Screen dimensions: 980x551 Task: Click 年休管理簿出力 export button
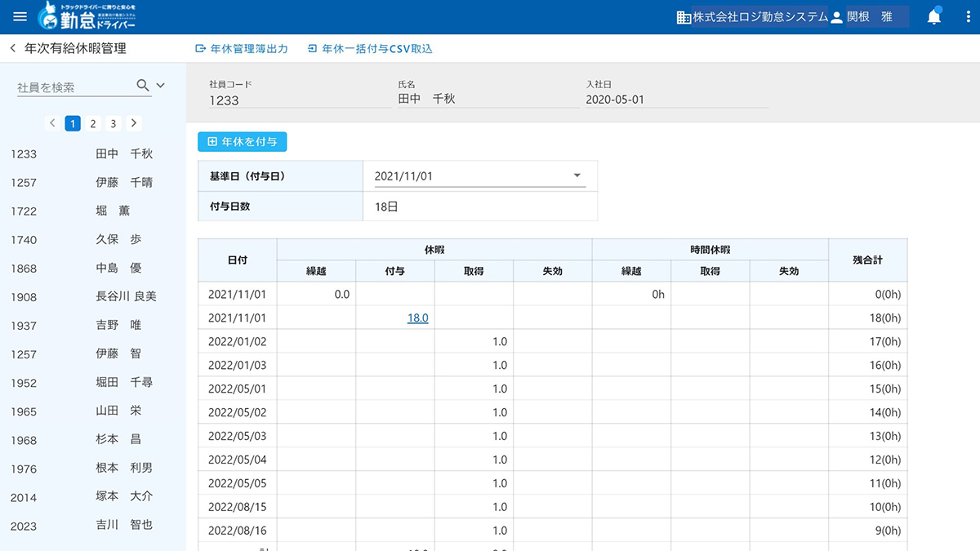coord(242,49)
